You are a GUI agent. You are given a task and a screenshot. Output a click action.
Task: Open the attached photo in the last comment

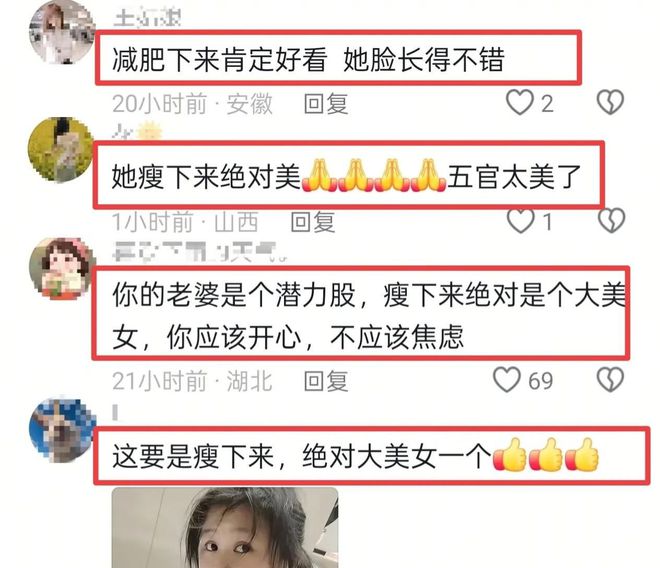[x=225, y=528]
